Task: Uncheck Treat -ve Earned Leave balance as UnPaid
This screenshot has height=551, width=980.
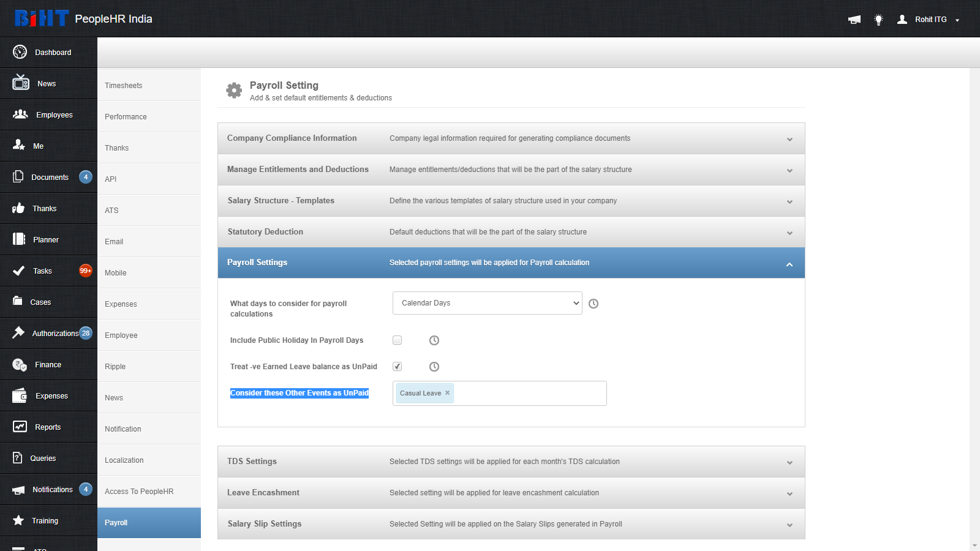Action: (397, 366)
